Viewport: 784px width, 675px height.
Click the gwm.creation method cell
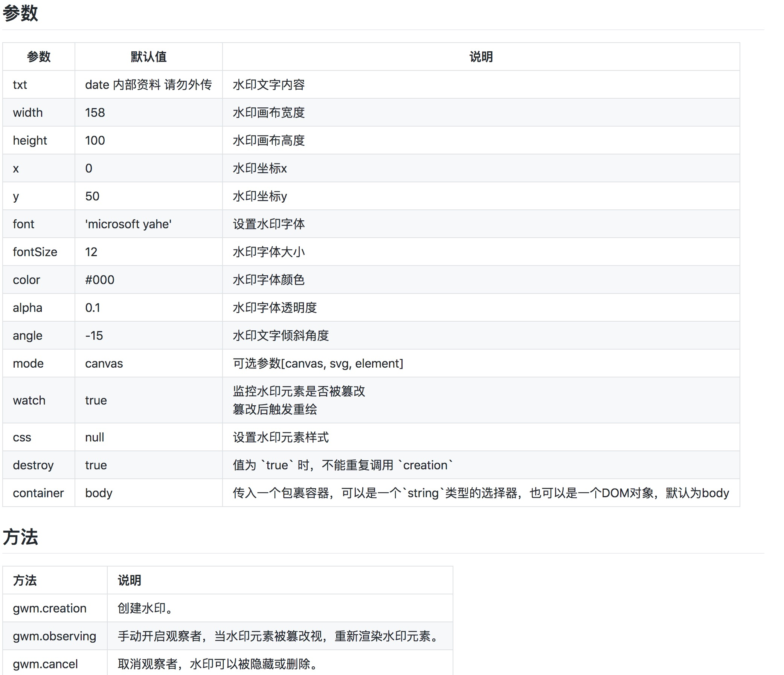coord(49,608)
